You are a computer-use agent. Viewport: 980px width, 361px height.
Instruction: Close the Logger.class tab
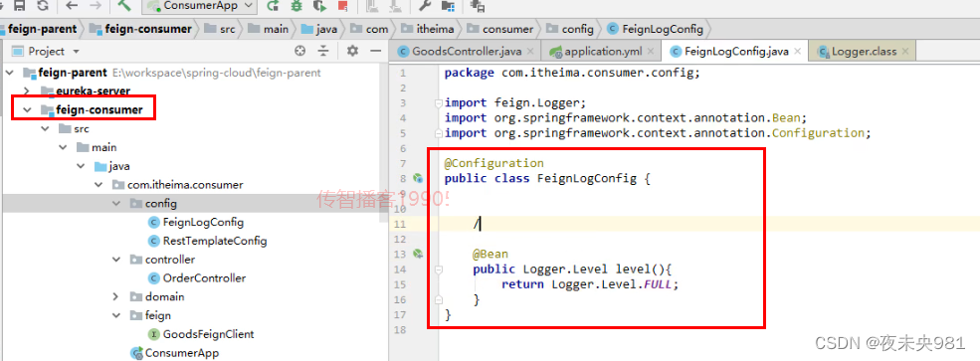pos(905,51)
